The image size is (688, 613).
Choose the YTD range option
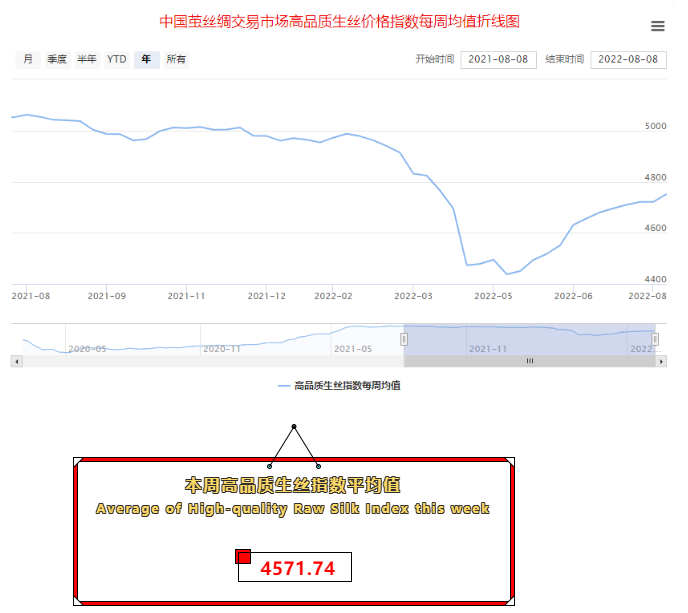[x=117, y=60]
